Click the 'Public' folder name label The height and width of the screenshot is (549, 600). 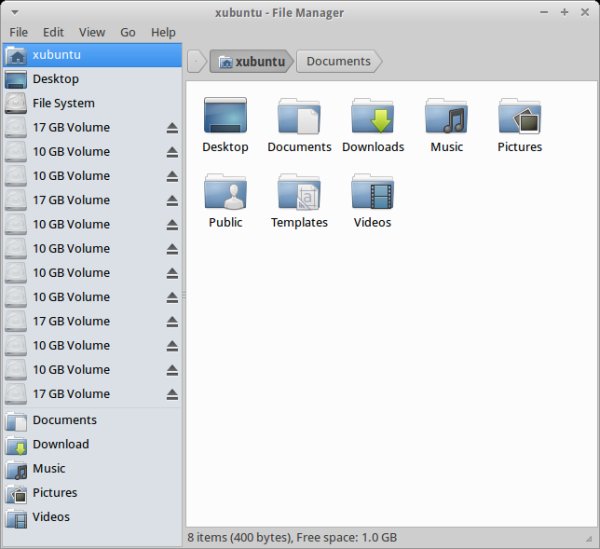coord(225,222)
